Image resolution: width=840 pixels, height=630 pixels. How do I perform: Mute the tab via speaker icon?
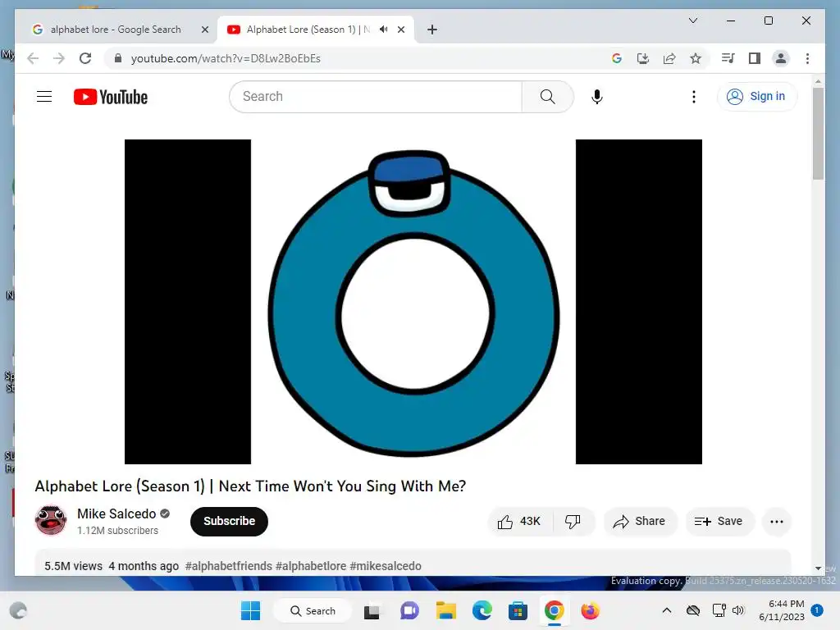[384, 30]
